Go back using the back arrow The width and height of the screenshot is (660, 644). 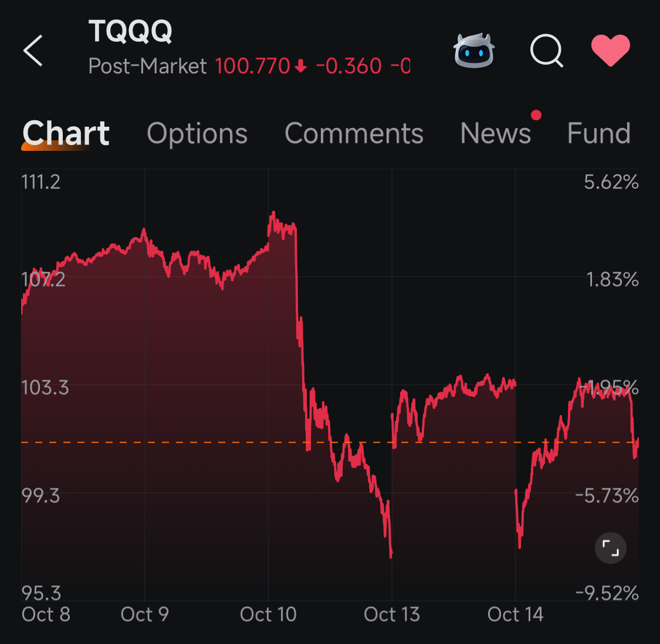click(x=32, y=51)
